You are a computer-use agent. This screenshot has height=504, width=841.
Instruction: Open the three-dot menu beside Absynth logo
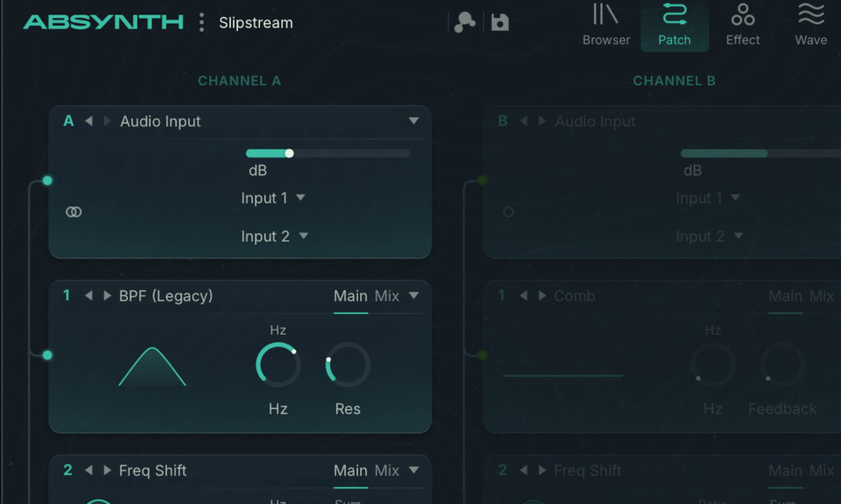201,22
